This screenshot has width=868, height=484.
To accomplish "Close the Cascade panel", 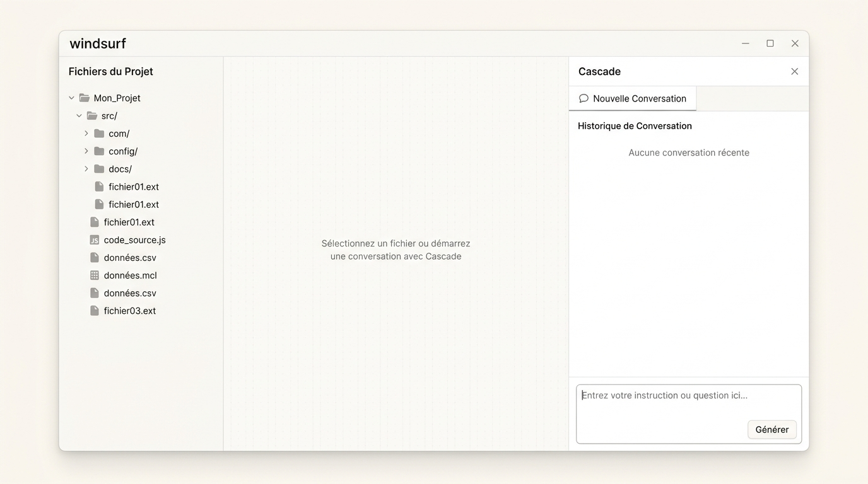I will (x=795, y=71).
